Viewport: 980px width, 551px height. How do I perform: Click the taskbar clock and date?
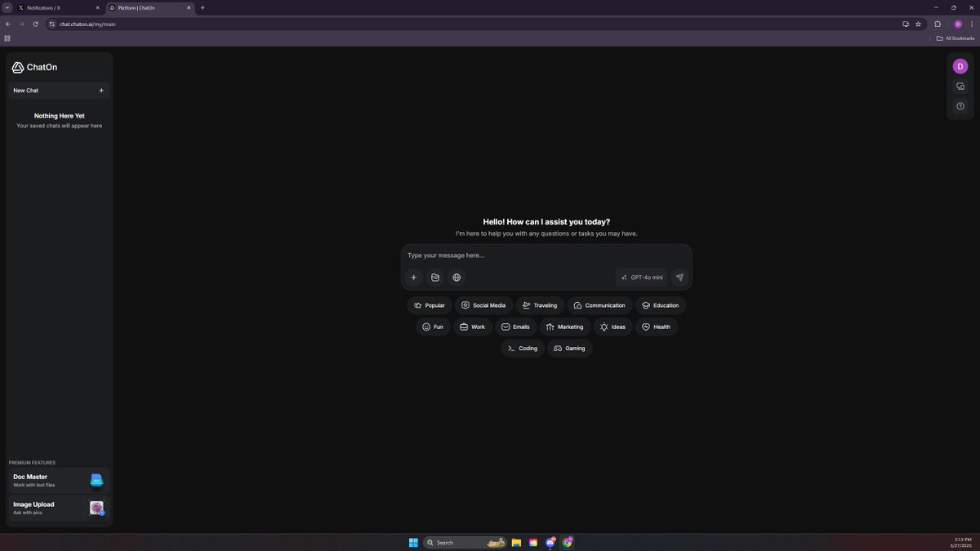click(960, 542)
